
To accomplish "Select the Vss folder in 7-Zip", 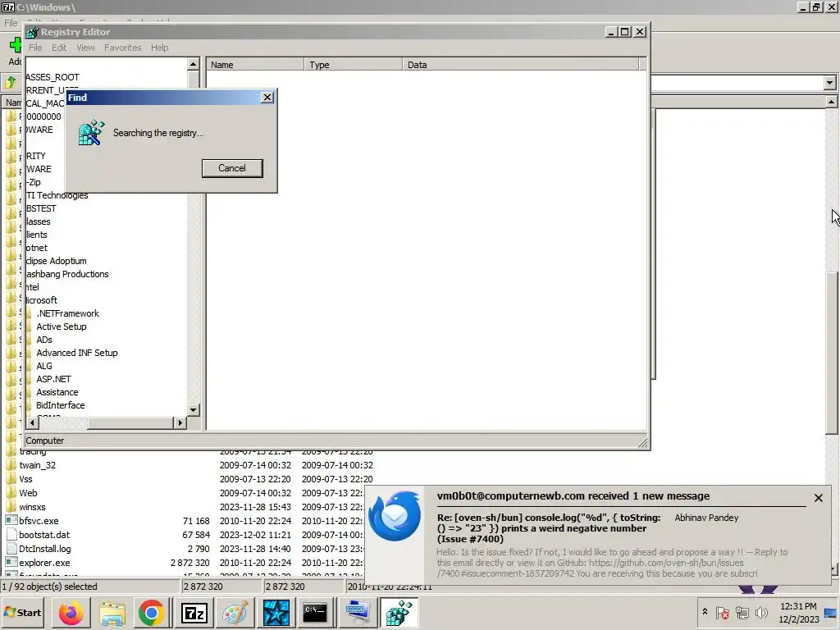I will [25, 479].
